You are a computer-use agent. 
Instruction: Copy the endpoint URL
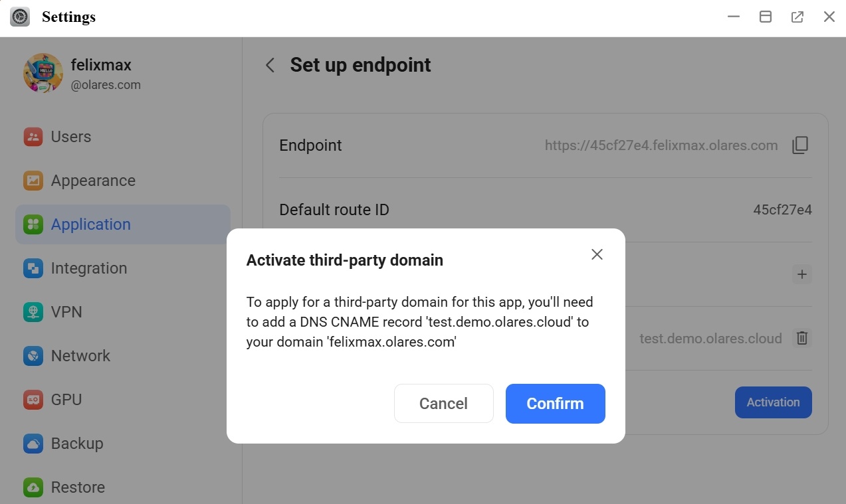pyautogui.click(x=800, y=145)
